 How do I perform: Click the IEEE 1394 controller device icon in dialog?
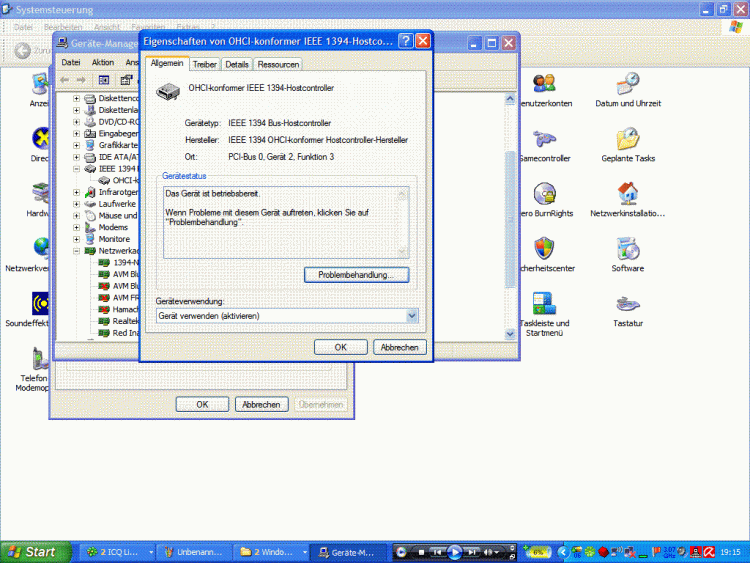(x=168, y=91)
